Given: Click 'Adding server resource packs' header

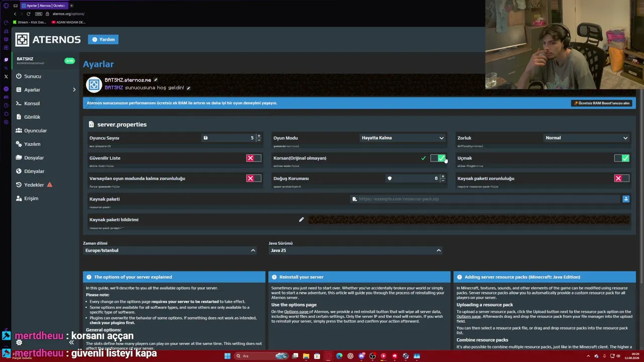Looking at the screenshot, I should (x=544, y=277).
